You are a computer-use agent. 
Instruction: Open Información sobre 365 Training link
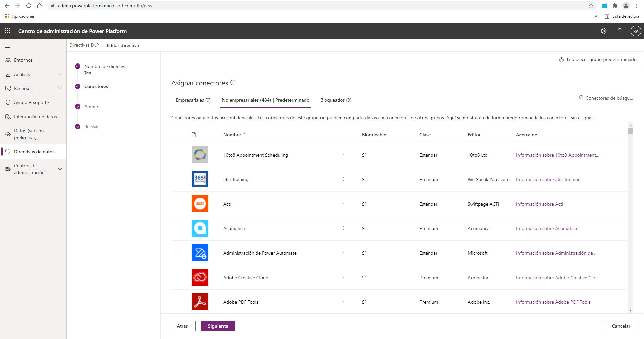(x=548, y=179)
